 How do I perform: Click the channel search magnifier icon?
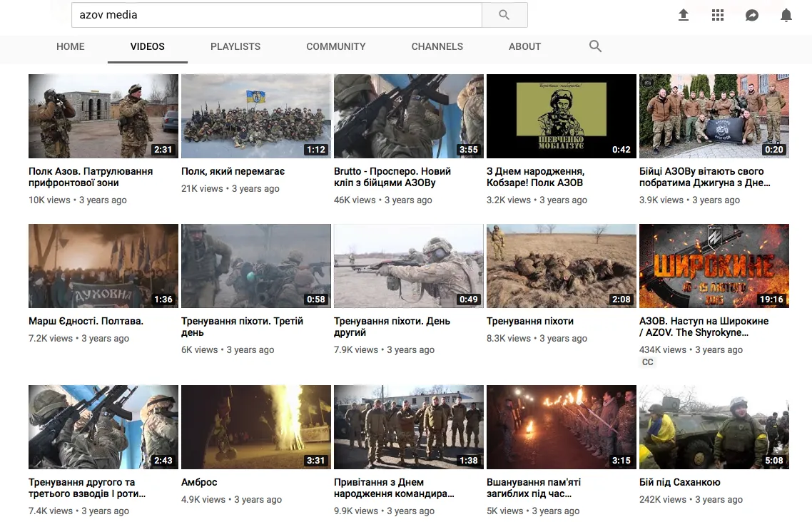coord(596,46)
